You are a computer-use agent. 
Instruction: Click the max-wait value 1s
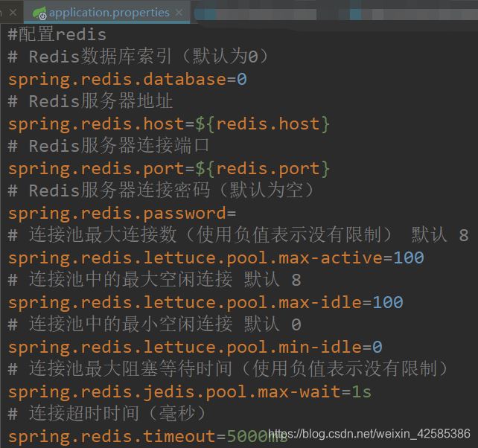click(362, 392)
